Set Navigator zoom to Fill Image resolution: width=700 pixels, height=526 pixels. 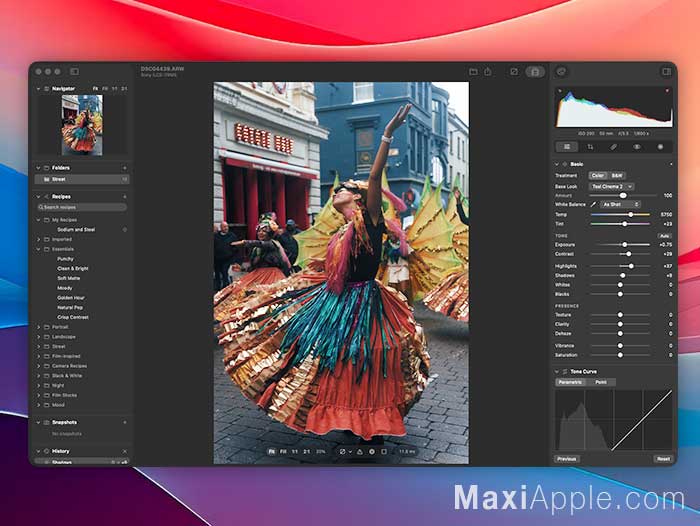pos(105,89)
